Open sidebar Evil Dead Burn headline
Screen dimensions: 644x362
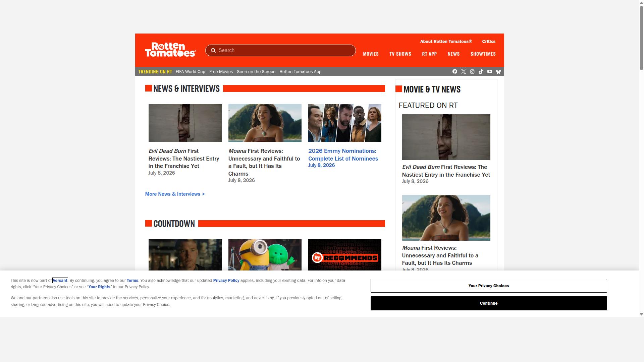click(446, 171)
